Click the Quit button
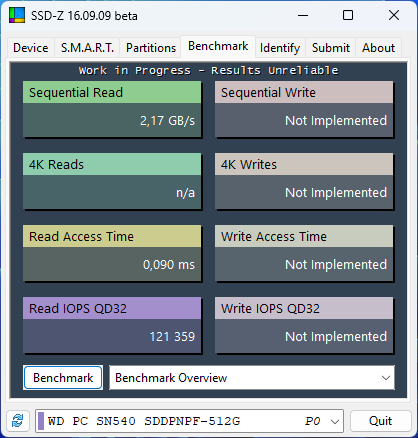Screen dimensions: 418x438 (380, 421)
